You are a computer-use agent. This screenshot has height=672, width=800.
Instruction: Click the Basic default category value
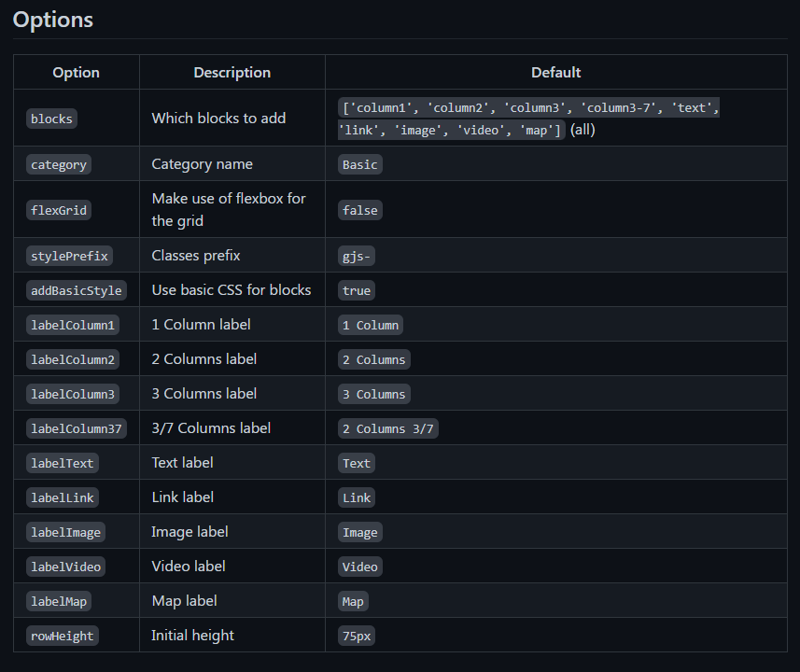[360, 165]
